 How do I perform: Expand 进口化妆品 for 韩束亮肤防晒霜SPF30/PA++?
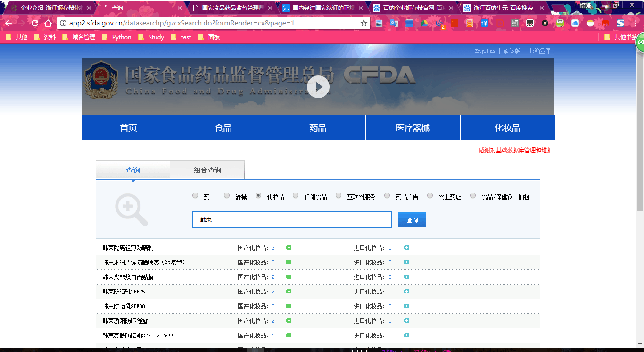point(406,335)
